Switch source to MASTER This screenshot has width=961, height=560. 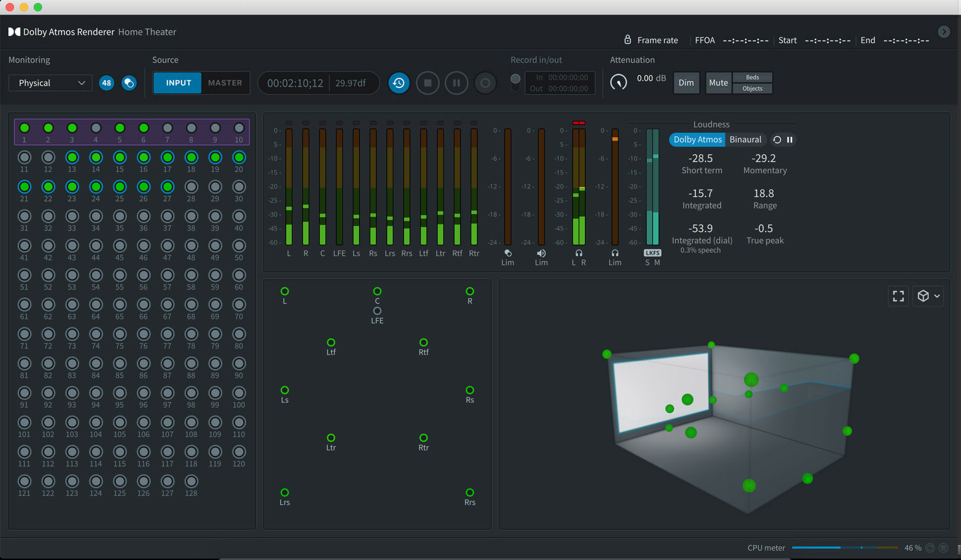(x=225, y=83)
